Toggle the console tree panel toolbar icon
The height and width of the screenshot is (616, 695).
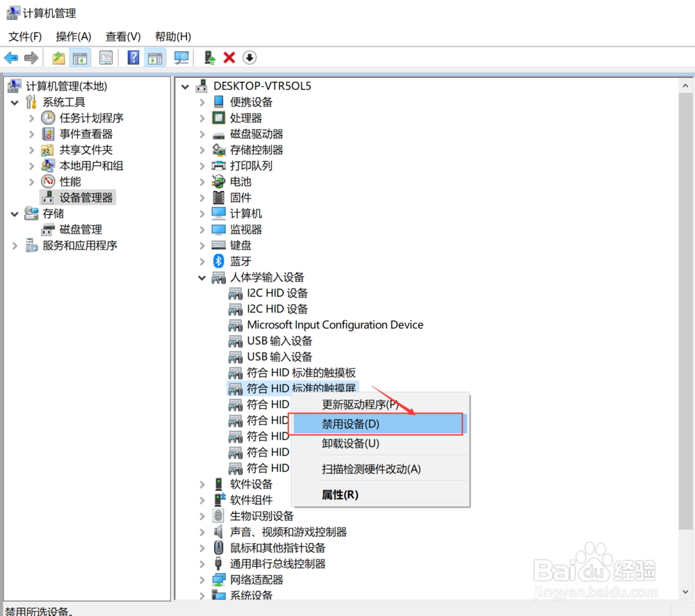coord(80,57)
